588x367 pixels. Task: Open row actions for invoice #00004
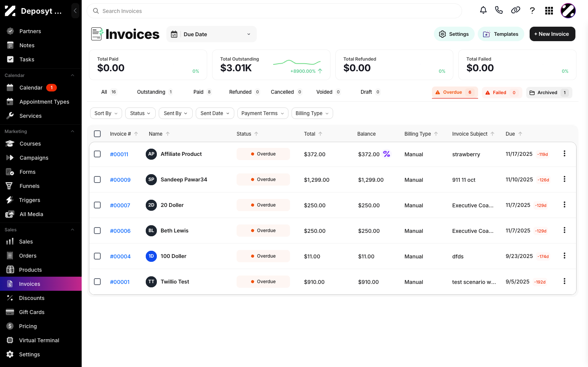click(564, 256)
